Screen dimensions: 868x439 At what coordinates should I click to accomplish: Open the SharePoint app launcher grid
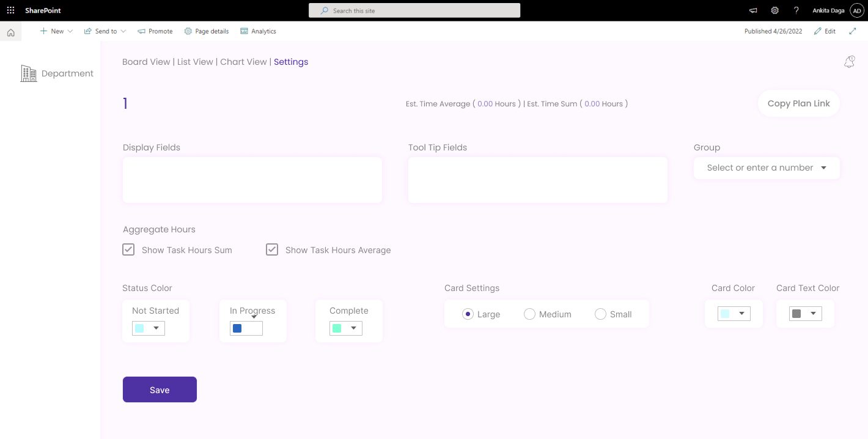click(x=10, y=10)
